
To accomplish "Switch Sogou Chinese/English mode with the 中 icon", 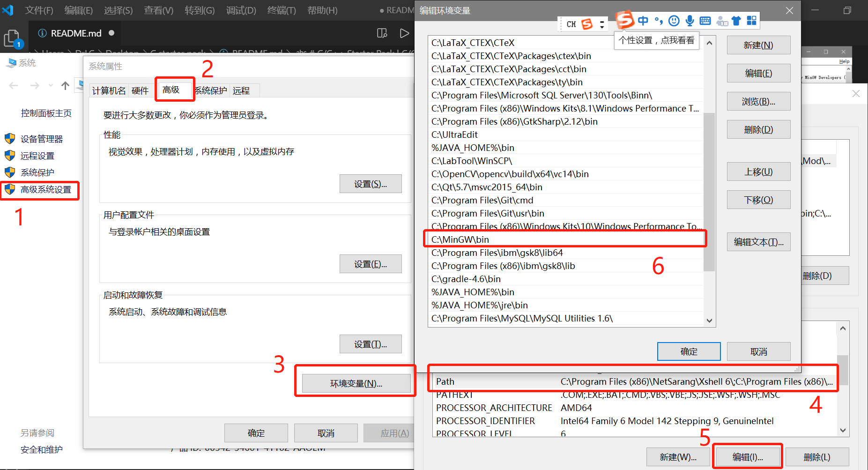I will coord(643,21).
